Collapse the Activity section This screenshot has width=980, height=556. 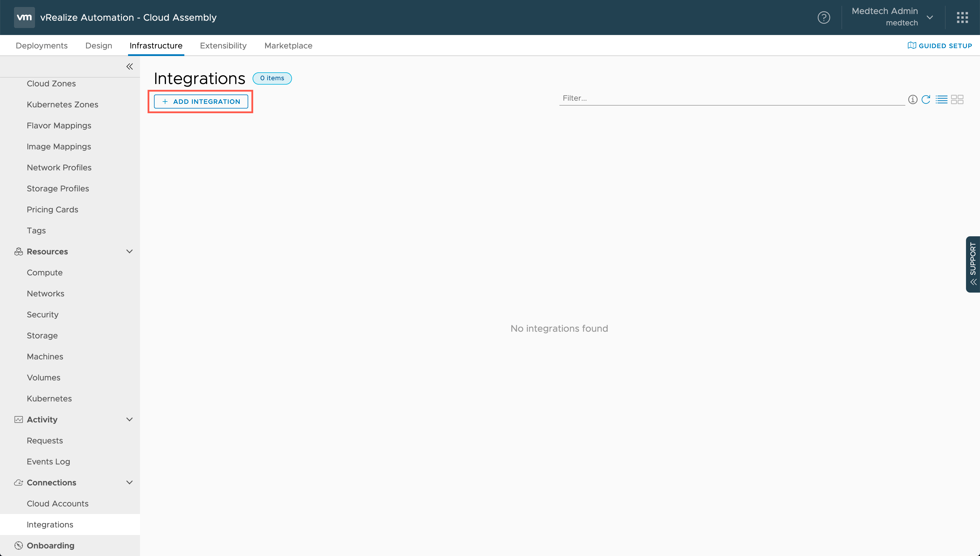pos(129,419)
